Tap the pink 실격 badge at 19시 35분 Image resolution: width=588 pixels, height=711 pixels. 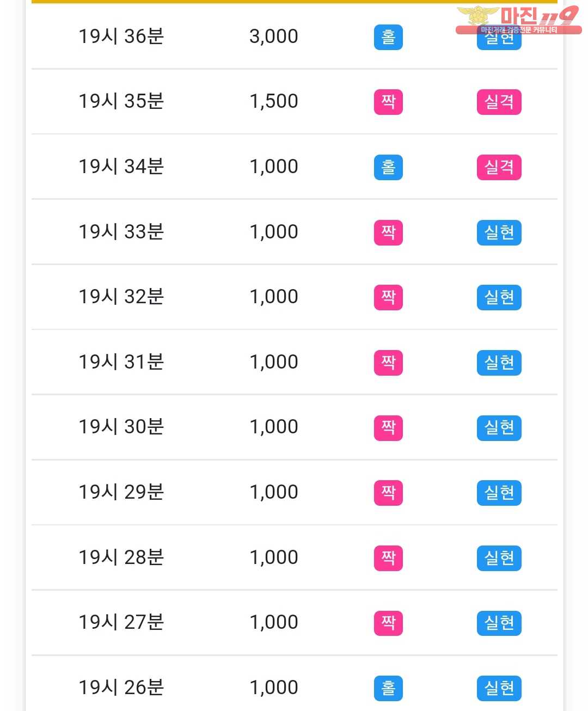499,102
